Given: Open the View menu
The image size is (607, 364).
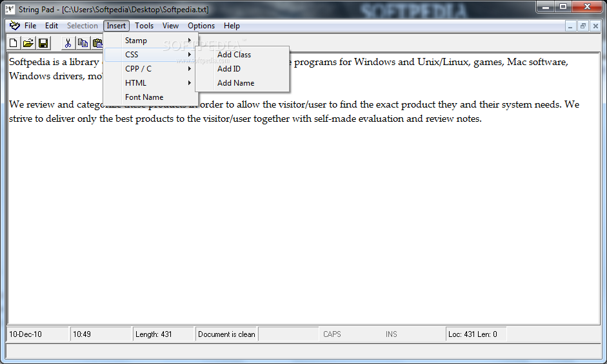Looking at the screenshot, I should 170,26.
